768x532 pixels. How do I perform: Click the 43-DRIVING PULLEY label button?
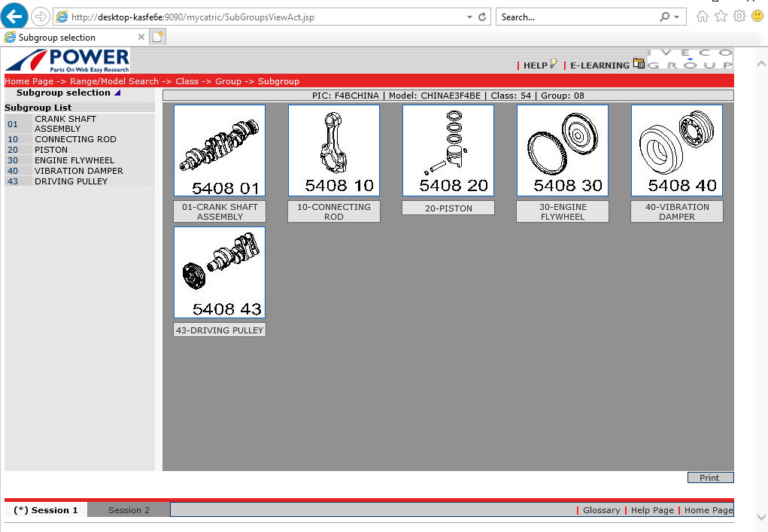[220, 330]
